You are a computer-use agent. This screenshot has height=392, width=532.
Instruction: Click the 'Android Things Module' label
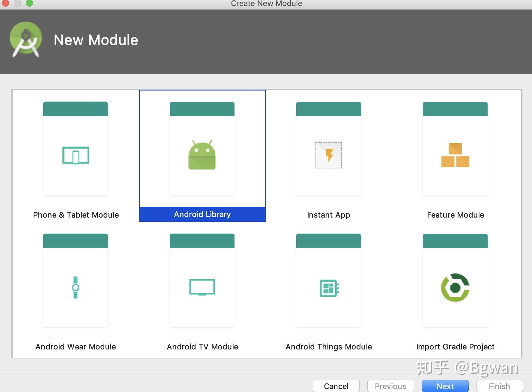coord(329,347)
